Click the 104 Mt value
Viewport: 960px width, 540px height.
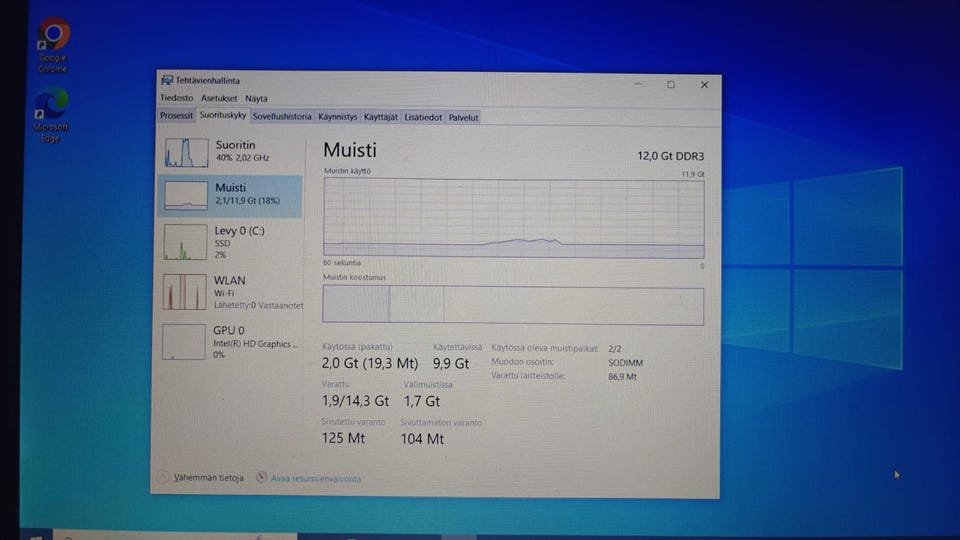[x=422, y=439]
